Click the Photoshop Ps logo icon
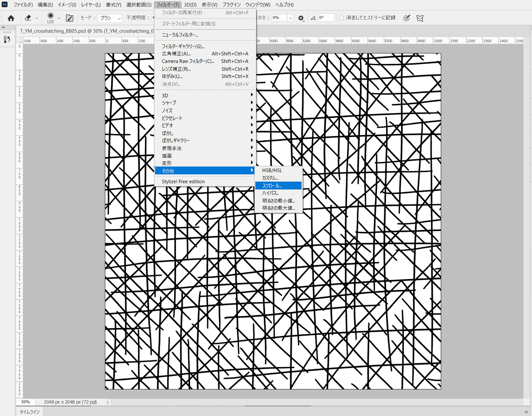This screenshot has height=416, width=532. (4, 4)
